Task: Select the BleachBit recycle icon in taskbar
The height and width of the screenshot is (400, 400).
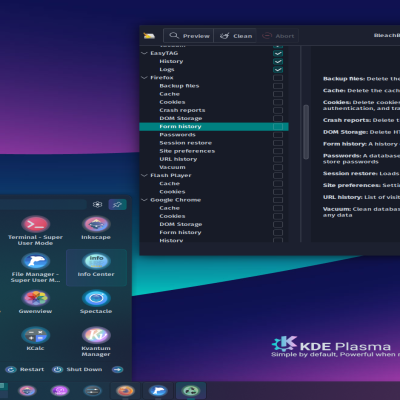Action: 191,390
